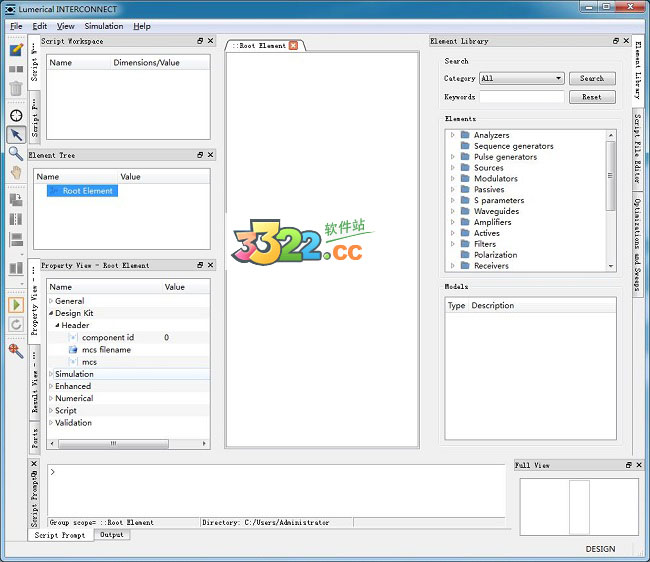Close the Element Library panel
Image resolution: width=650 pixels, height=562 pixels.
(x=626, y=41)
